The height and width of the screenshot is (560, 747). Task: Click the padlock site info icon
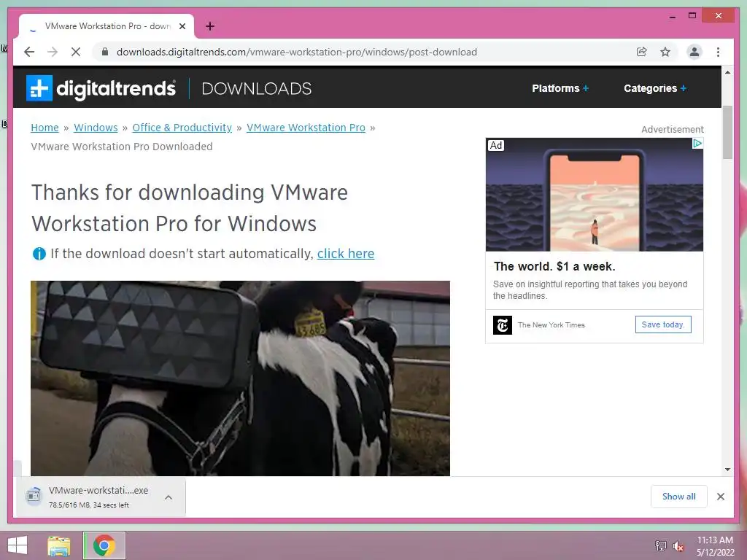pos(105,52)
